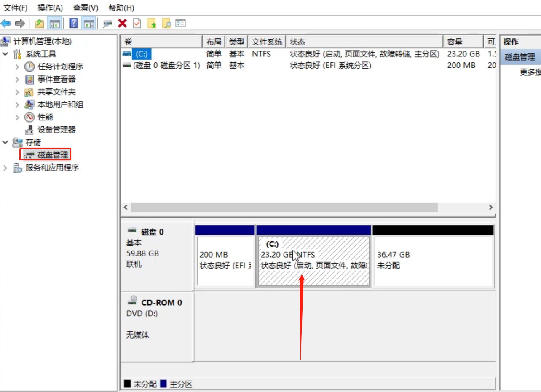Click the 系统工具 tools icon
This screenshot has height=392, width=541.
[17, 54]
